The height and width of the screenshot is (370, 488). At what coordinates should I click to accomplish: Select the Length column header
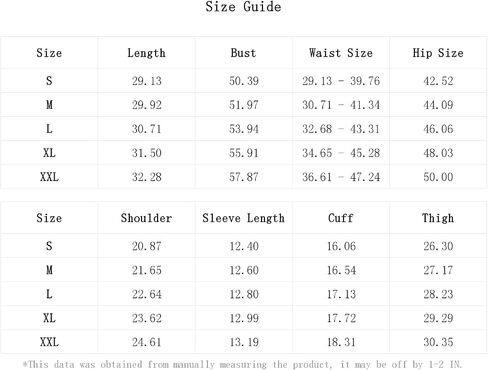(146, 53)
